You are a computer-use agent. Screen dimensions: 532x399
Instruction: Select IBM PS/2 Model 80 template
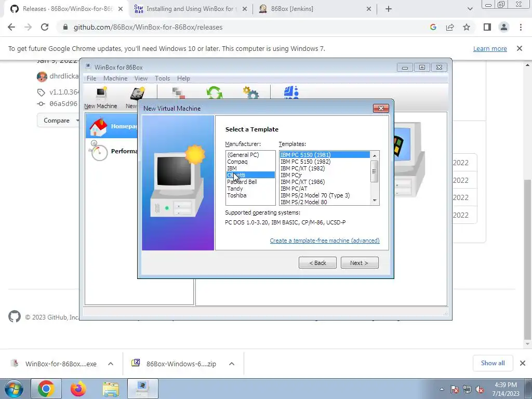tap(325, 202)
